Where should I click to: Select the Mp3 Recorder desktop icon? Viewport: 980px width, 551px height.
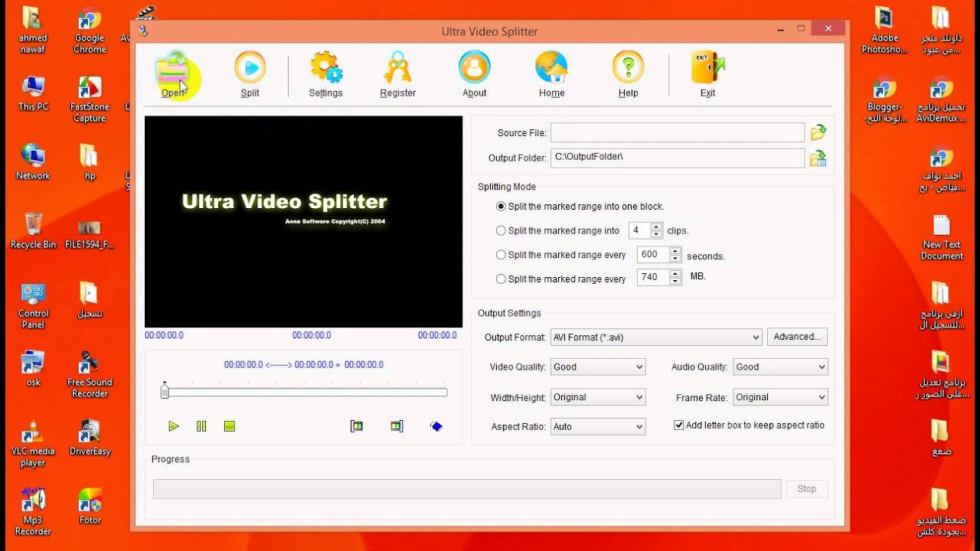pyautogui.click(x=33, y=513)
